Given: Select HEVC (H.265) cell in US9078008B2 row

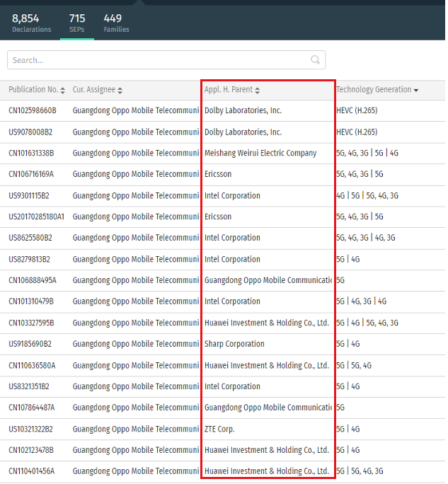Looking at the screenshot, I should [357, 132].
